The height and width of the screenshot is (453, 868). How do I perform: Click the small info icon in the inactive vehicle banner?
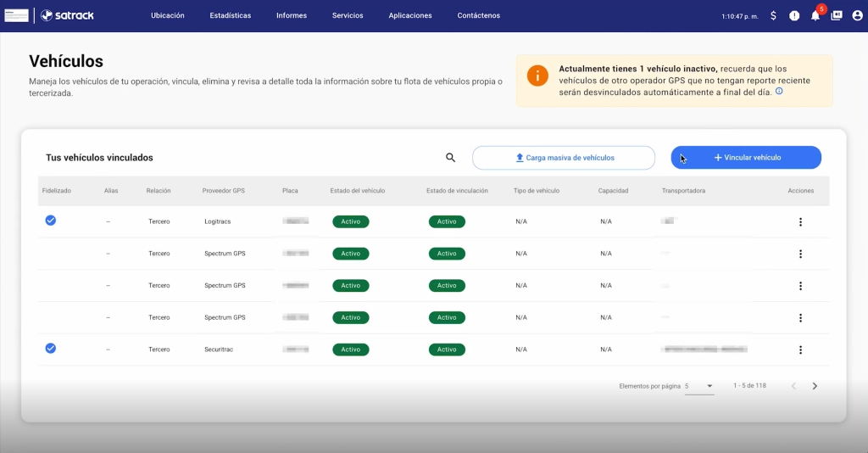779,92
